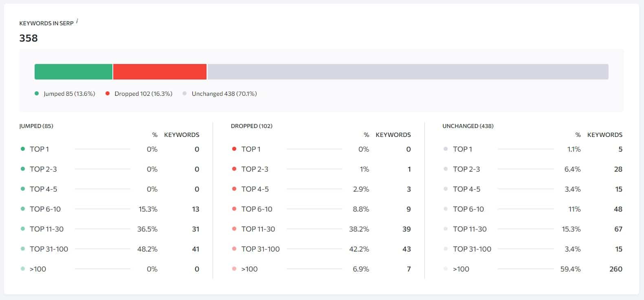Click 5 keywords in Unchanged TOP 1
644x300 pixels.
pyautogui.click(x=620, y=149)
